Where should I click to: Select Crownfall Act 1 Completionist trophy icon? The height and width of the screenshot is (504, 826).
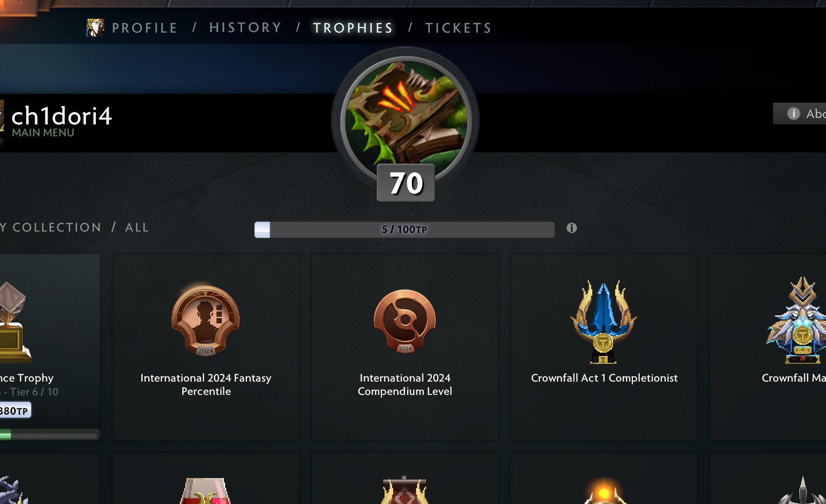(x=604, y=321)
